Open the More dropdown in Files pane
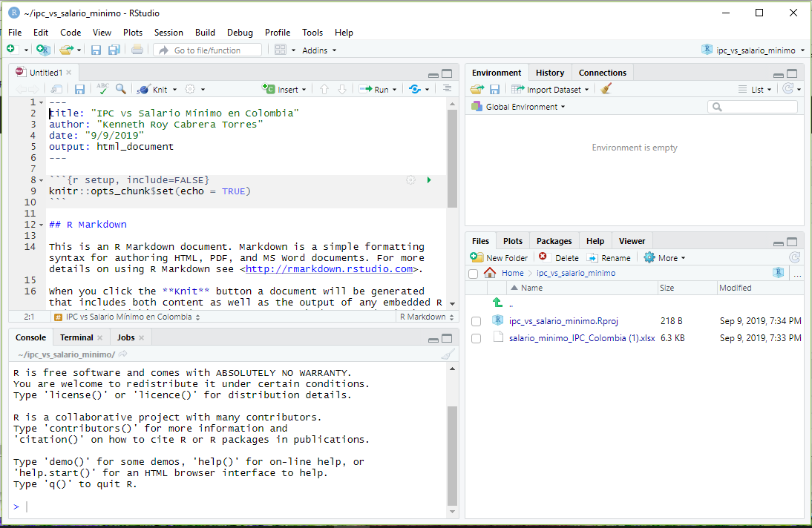The height and width of the screenshot is (528, 812). click(664, 257)
